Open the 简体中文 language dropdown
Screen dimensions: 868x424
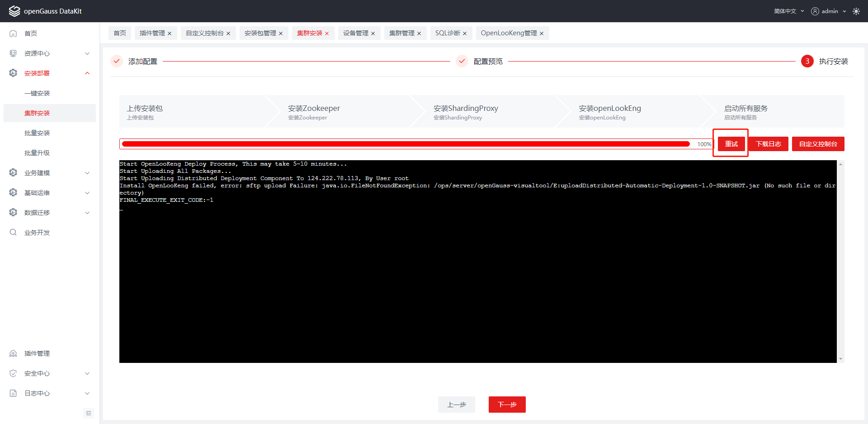(x=788, y=11)
